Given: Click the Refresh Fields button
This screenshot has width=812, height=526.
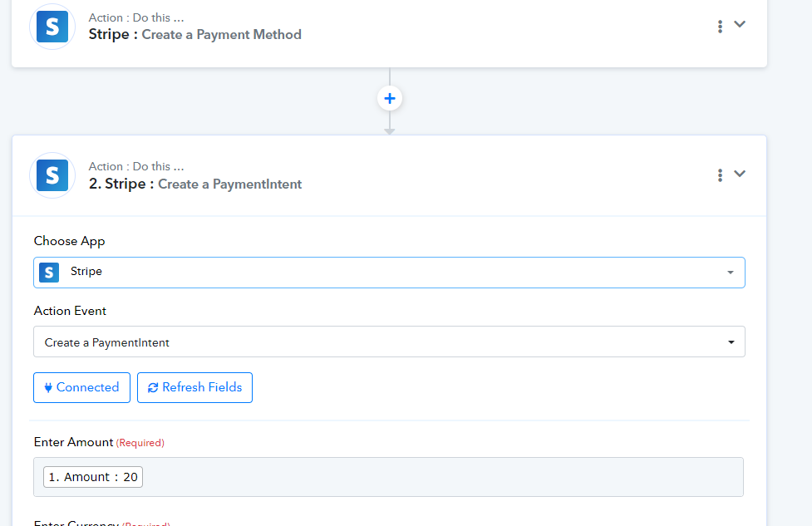Looking at the screenshot, I should click(x=194, y=387).
